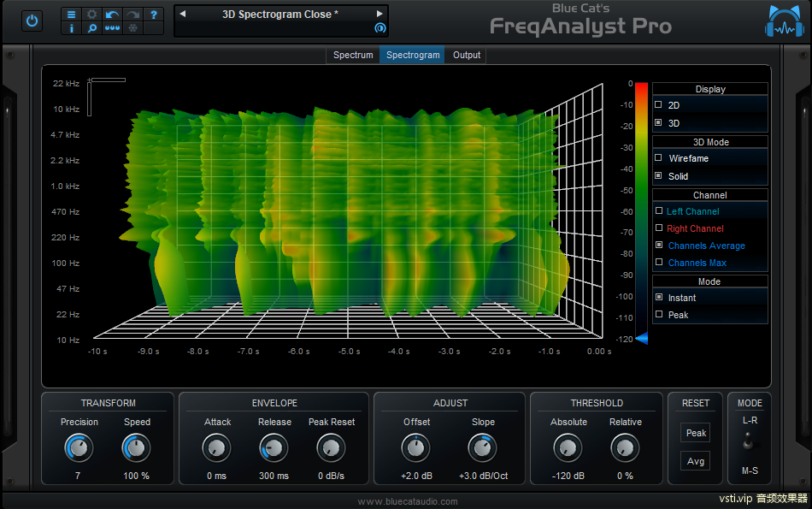Flip the L-R / M-S mode switch

click(x=748, y=441)
